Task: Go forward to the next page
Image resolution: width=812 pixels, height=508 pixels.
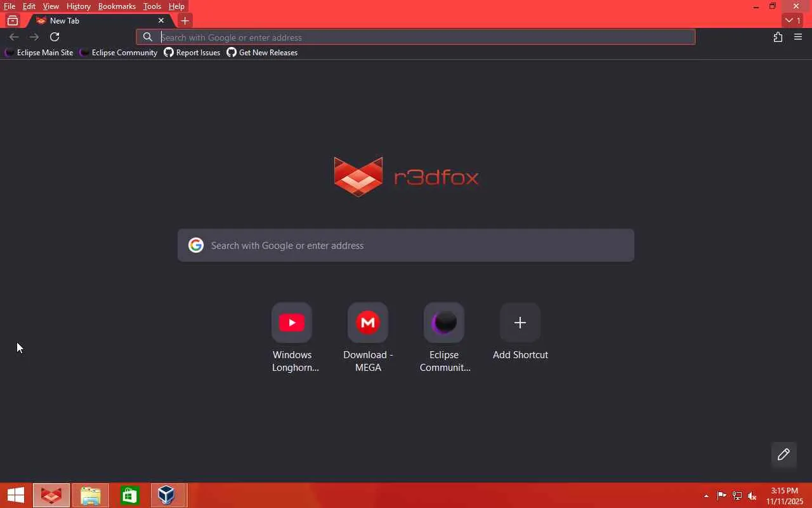Action: [34, 37]
